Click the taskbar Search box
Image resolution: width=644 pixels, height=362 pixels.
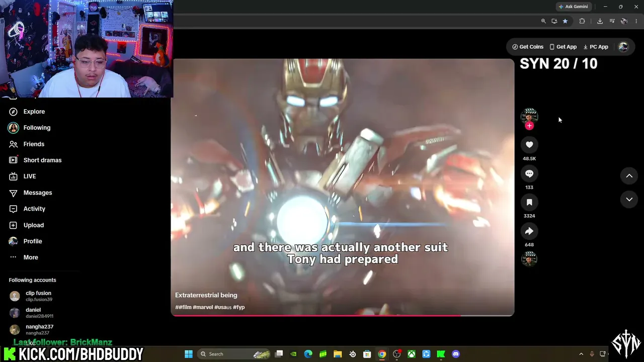pyautogui.click(x=234, y=354)
